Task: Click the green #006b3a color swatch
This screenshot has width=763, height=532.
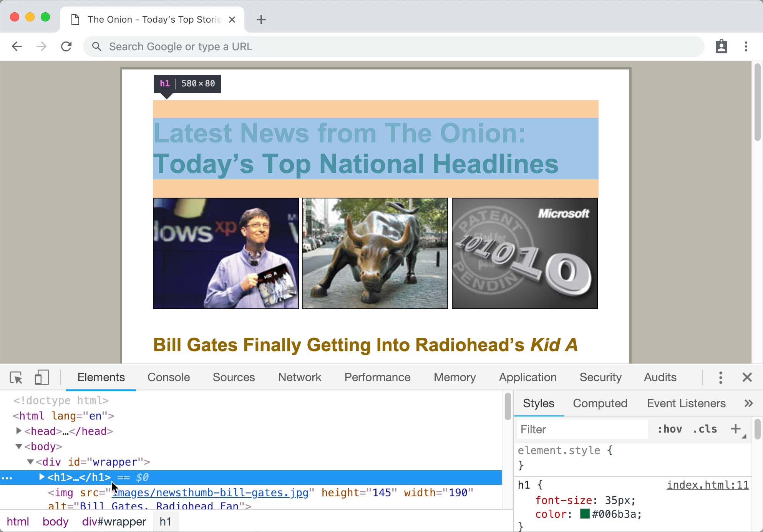Action: click(585, 514)
